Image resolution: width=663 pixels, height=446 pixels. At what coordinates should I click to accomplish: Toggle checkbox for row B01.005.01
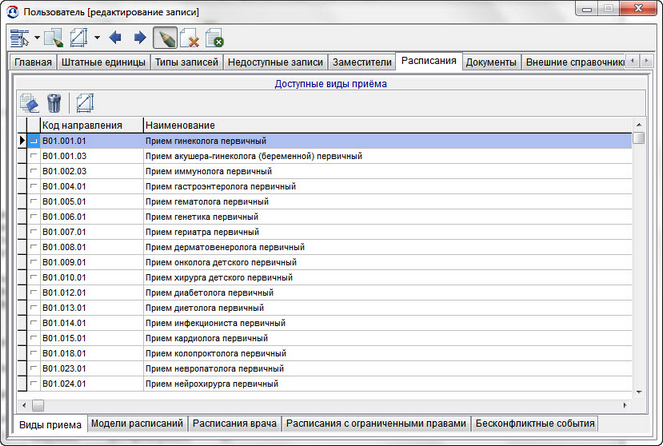33,202
